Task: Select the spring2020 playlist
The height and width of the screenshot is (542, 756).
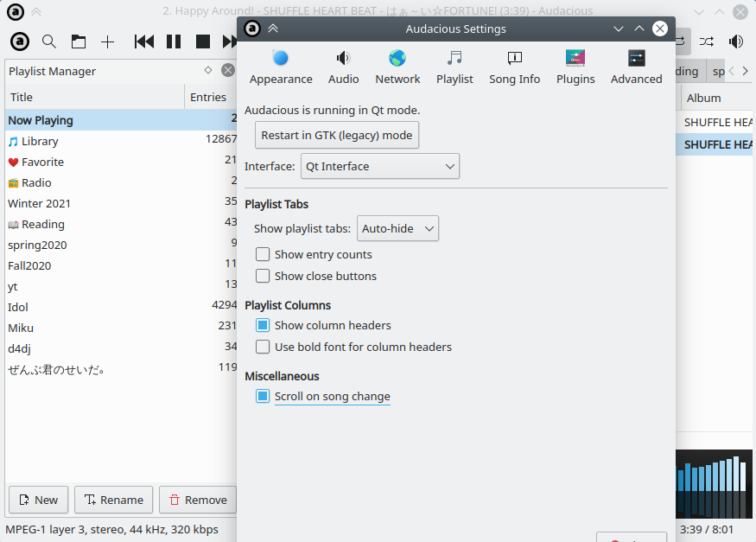Action: click(x=121, y=245)
